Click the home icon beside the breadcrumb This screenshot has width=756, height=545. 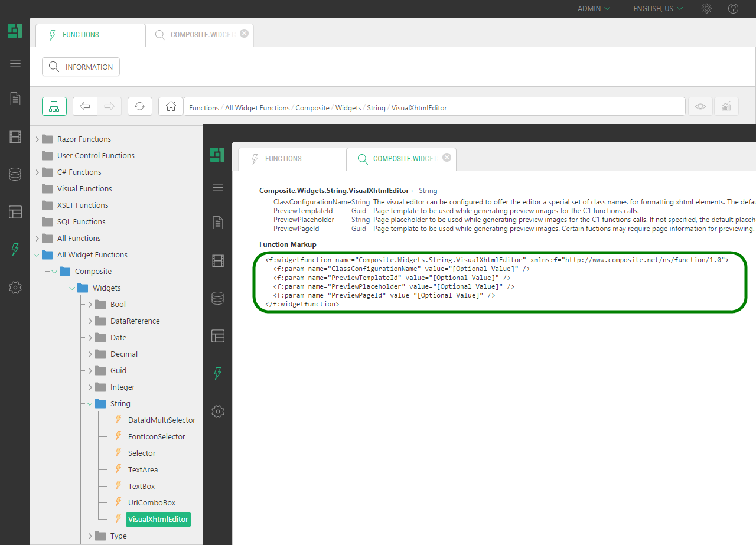[x=170, y=106]
